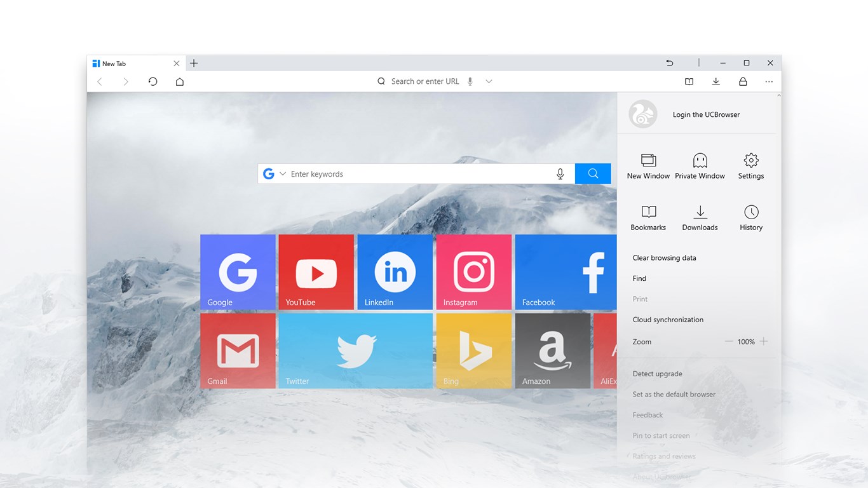This screenshot has height=488, width=868.
Task: Activate voice search microphone in search box
Action: (x=560, y=174)
